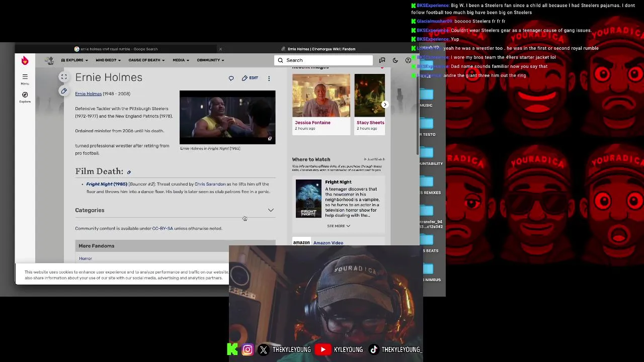Expand the MEDIA dropdown menu

181,60
